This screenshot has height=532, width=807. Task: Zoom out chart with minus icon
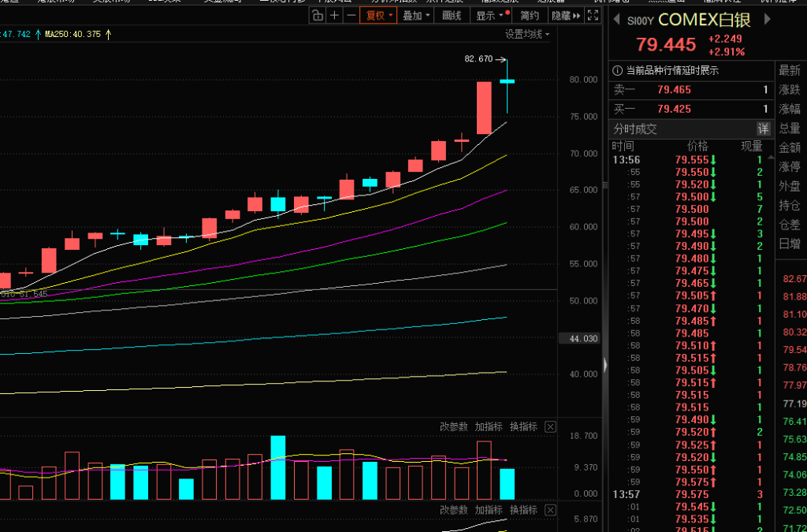coord(350,15)
